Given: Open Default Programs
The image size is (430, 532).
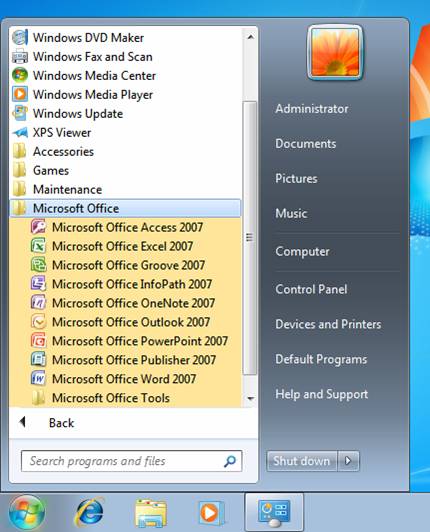Looking at the screenshot, I should (x=321, y=359).
